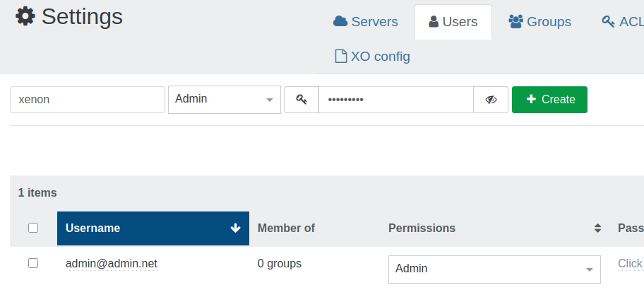Check the select-all users checkbox
Image resolution: width=644 pixels, height=290 pixels.
click(32, 228)
